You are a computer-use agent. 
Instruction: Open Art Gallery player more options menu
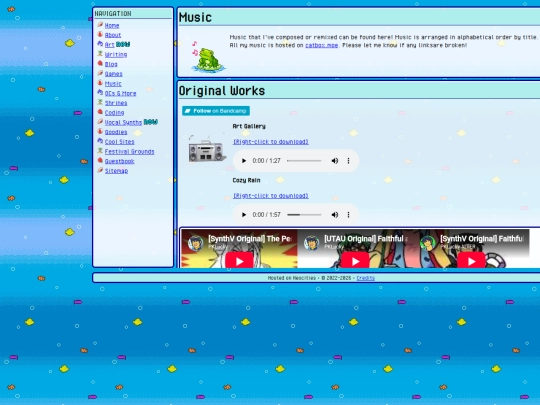pyautogui.click(x=349, y=161)
